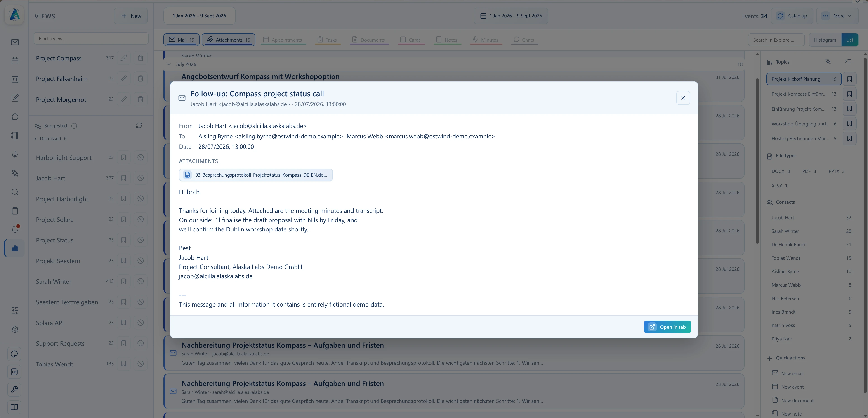Refresh the Suggested views list
The height and width of the screenshot is (418, 868).
139,125
